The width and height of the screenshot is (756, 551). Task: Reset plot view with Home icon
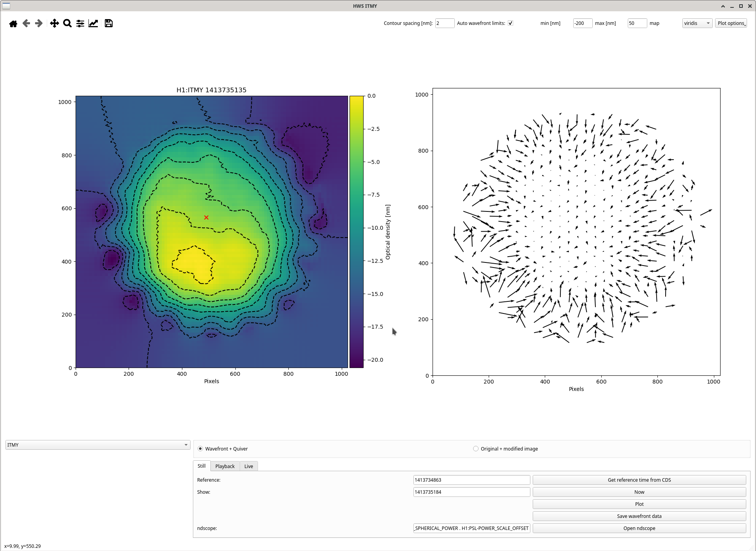(x=13, y=24)
